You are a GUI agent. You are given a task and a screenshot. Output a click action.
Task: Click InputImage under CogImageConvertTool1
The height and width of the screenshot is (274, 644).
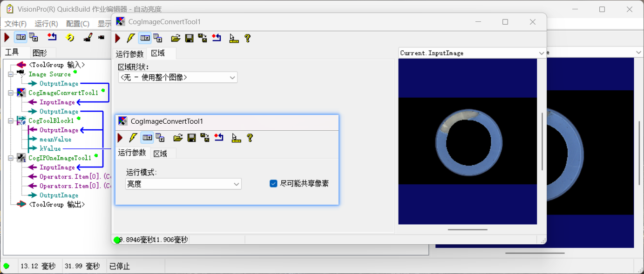[x=57, y=102]
